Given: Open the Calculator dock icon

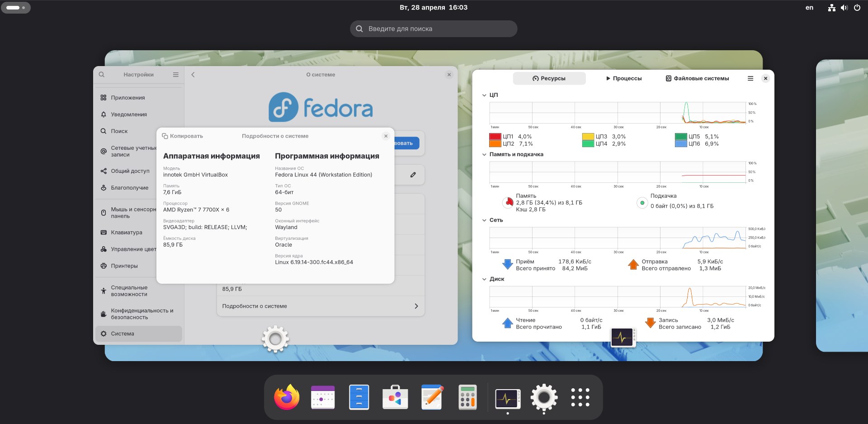Looking at the screenshot, I should 467,397.
